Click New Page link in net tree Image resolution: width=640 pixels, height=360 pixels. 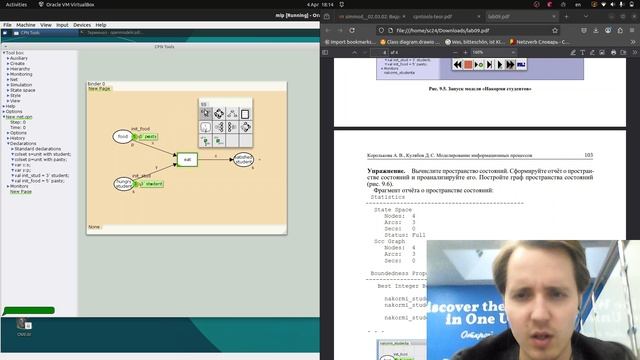21,191
